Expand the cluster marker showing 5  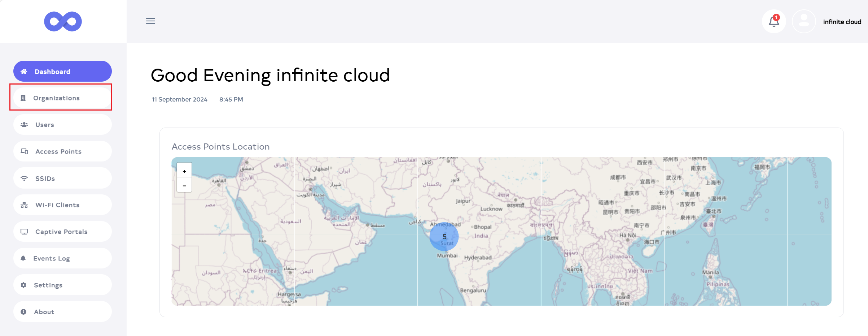pos(444,237)
